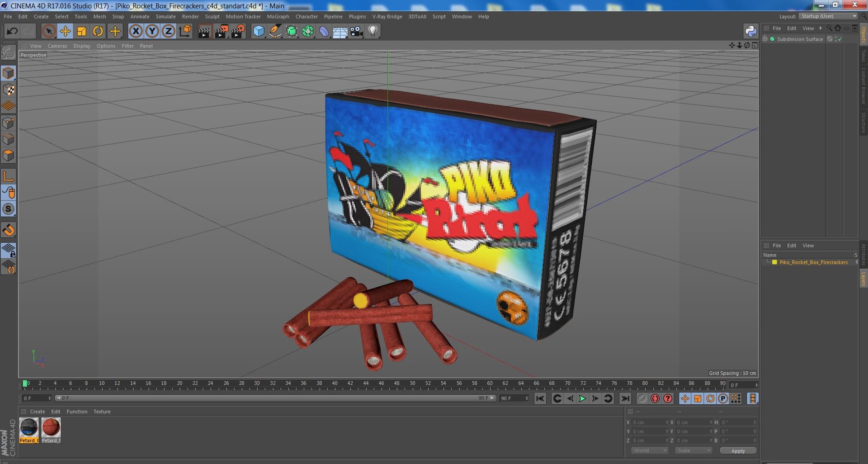The width and height of the screenshot is (868, 464).
Task: Select the Live Selection tool
Action: click(x=49, y=31)
